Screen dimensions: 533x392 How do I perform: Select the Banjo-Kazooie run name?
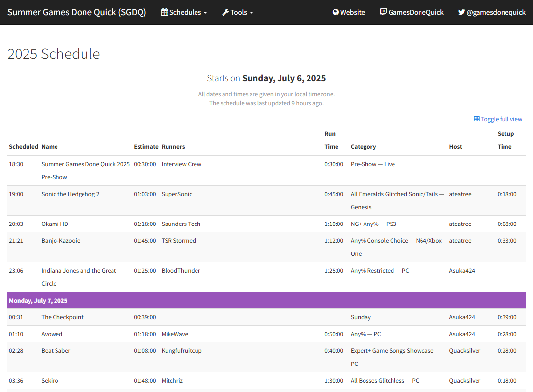pos(61,240)
